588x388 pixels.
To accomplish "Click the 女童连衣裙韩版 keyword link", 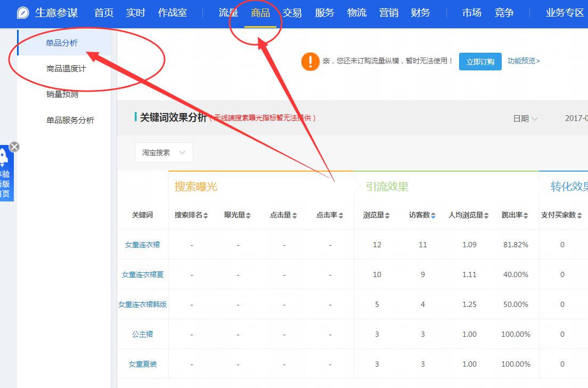I will (x=142, y=304).
